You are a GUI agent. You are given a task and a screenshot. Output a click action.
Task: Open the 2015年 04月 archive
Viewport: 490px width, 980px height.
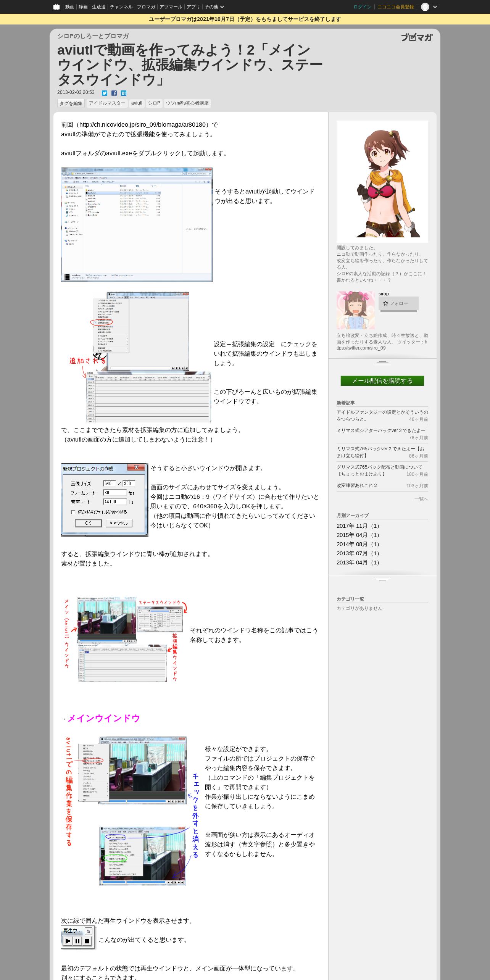358,535
